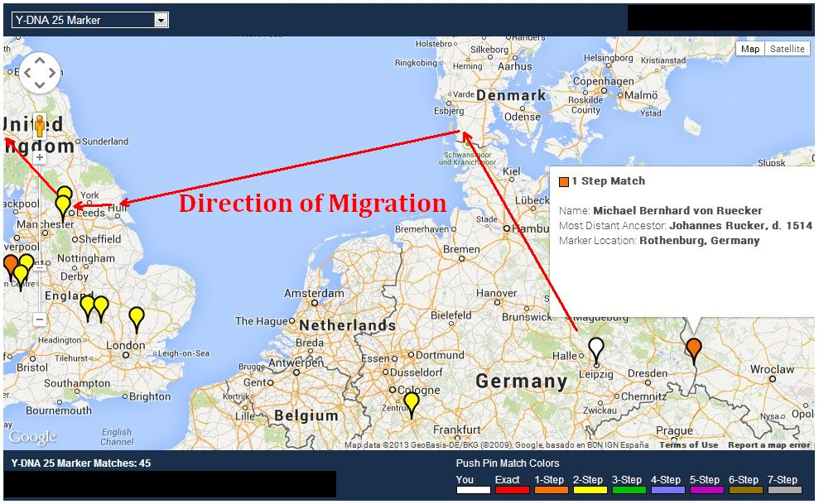Click the Bremen city label
819x504 pixels.
click(x=461, y=249)
